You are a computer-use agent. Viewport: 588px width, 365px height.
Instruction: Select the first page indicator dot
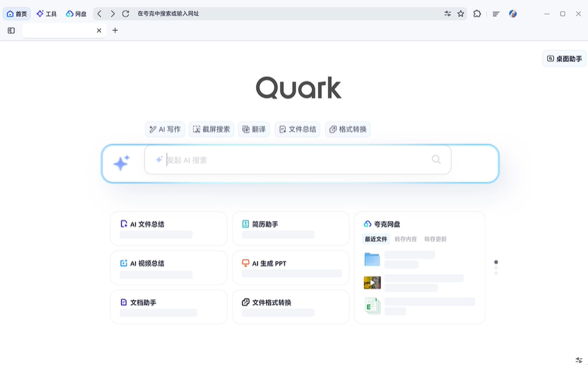(x=496, y=262)
